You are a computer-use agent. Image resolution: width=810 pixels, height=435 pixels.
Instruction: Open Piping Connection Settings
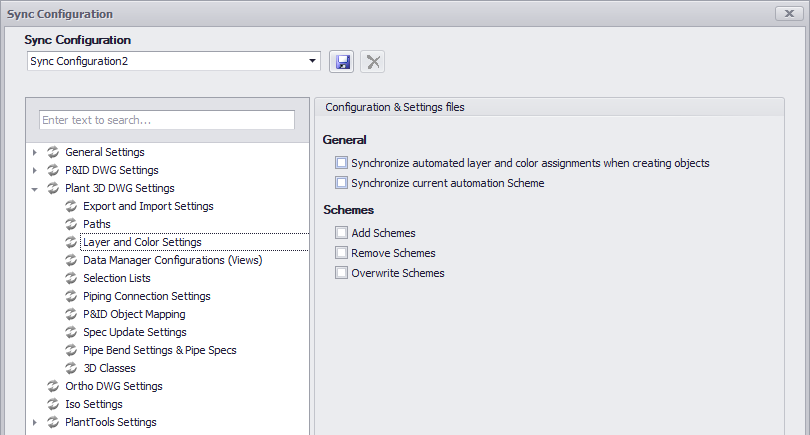(147, 296)
